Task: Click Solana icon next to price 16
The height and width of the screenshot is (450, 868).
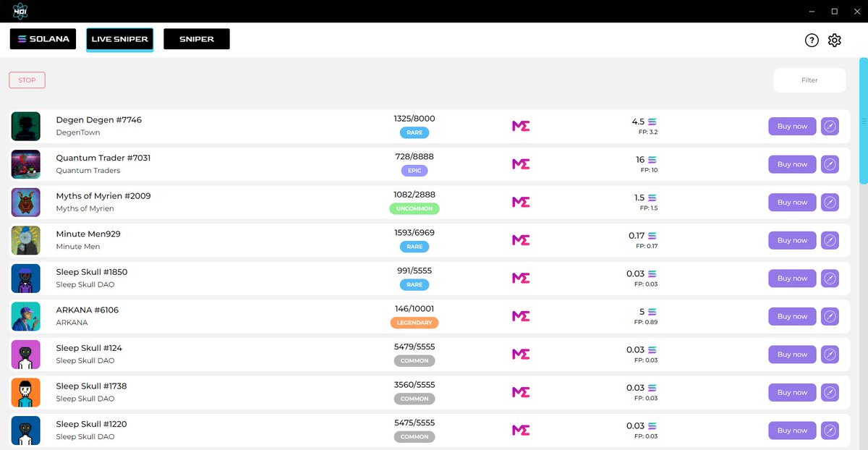Action: (x=652, y=160)
